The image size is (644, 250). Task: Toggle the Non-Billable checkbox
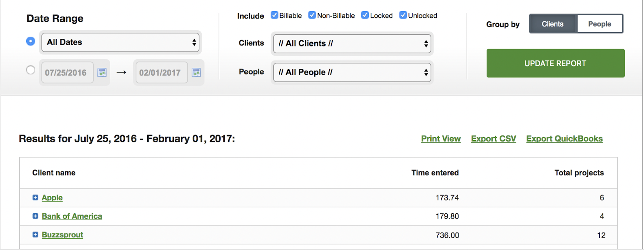312,15
